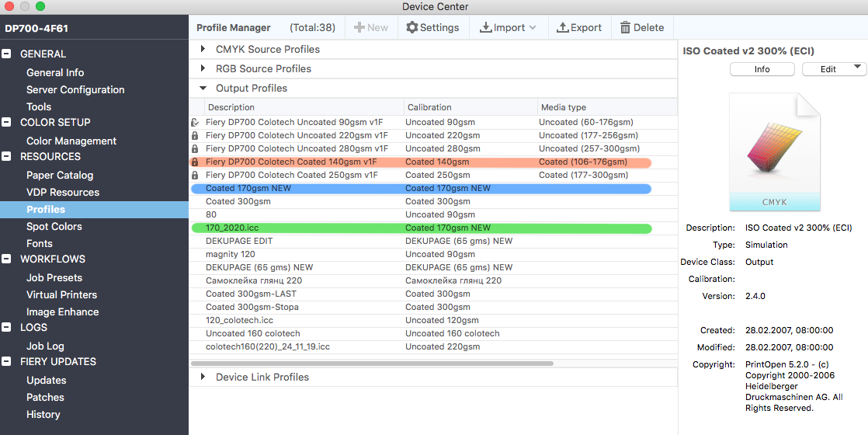Collapse the COLOR SETUP section

7,122
